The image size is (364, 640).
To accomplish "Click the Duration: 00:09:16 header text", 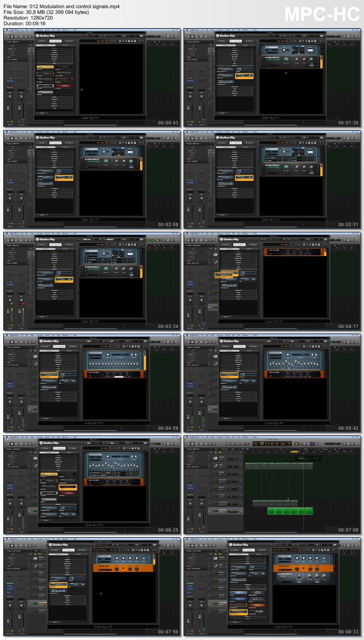I will (x=25, y=23).
